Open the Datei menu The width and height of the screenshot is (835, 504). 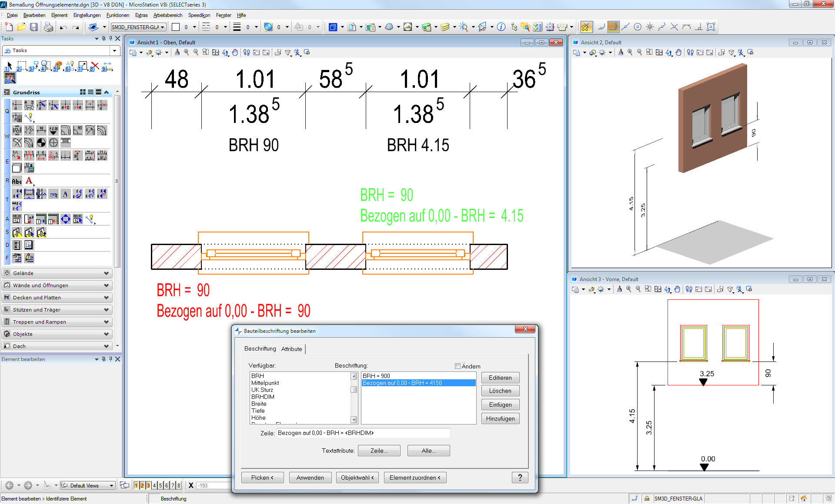coord(12,15)
